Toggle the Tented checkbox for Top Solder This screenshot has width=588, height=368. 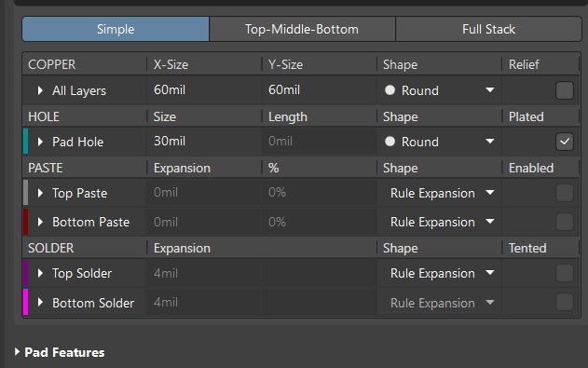pos(565,273)
